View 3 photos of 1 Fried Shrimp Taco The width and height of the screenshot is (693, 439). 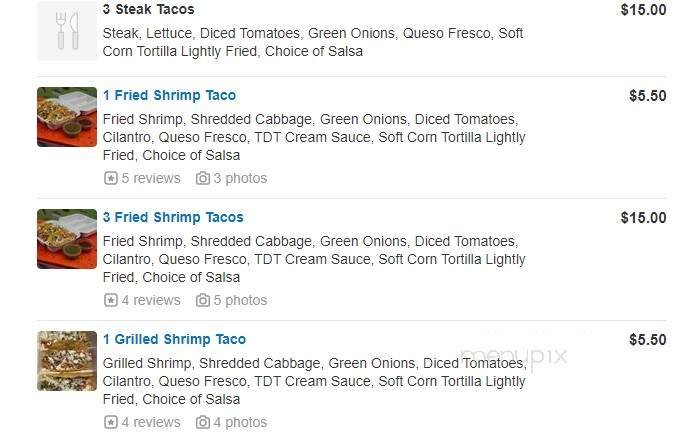pyautogui.click(x=240, y=178)
